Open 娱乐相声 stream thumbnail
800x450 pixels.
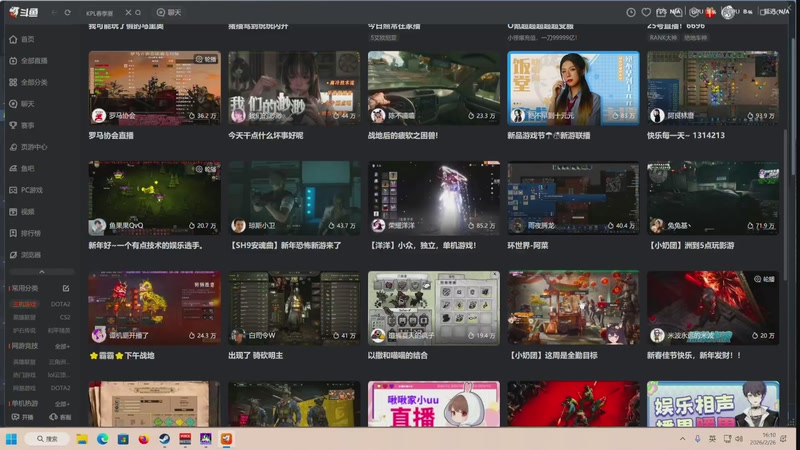tap(713, 404)
